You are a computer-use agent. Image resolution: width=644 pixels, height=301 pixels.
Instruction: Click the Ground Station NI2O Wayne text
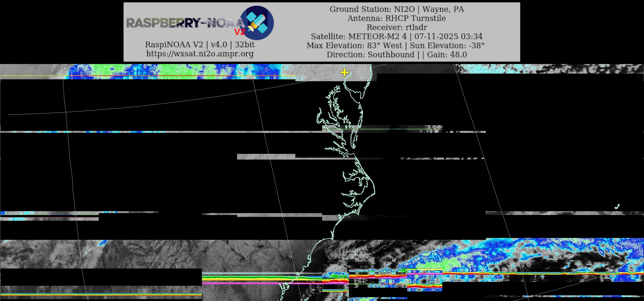[396, 9]
